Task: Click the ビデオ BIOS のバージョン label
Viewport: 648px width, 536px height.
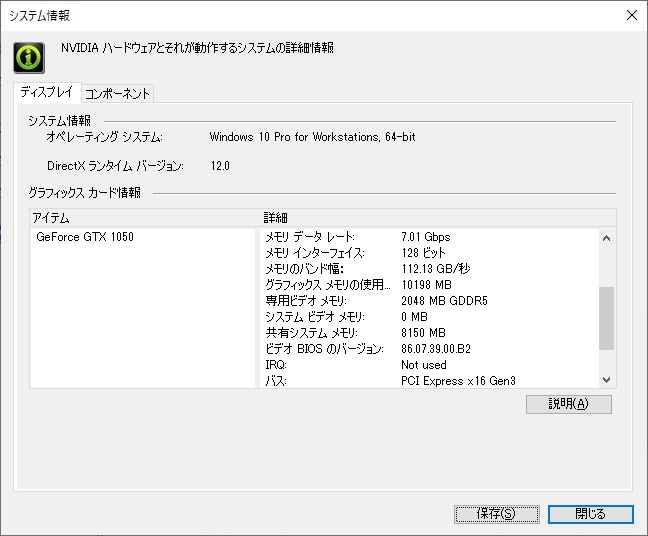Action: (x=324, y=349)
